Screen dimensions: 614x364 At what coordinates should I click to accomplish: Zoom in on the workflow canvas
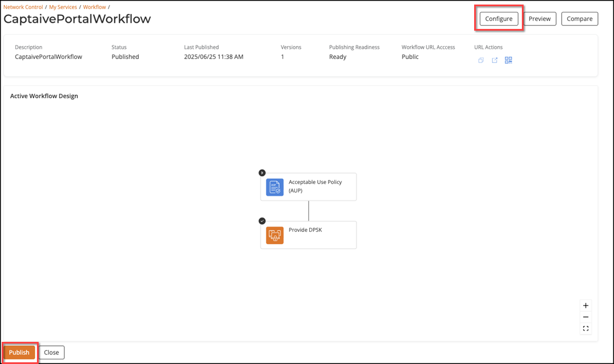tap(586, 306)
